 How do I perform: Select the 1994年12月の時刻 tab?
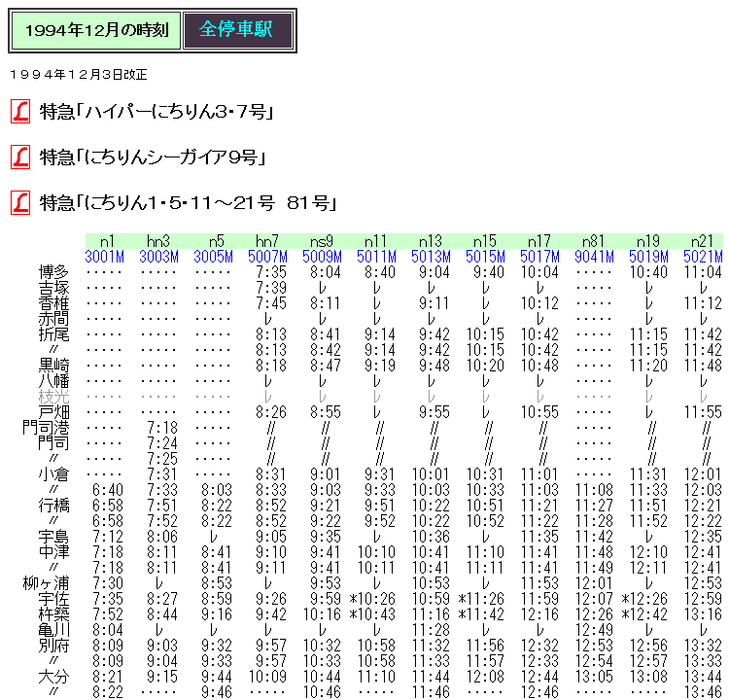coord(95,30)
